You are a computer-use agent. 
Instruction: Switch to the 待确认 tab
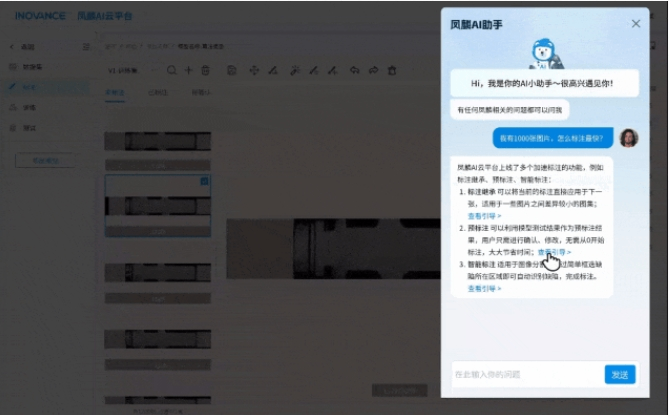201,93
